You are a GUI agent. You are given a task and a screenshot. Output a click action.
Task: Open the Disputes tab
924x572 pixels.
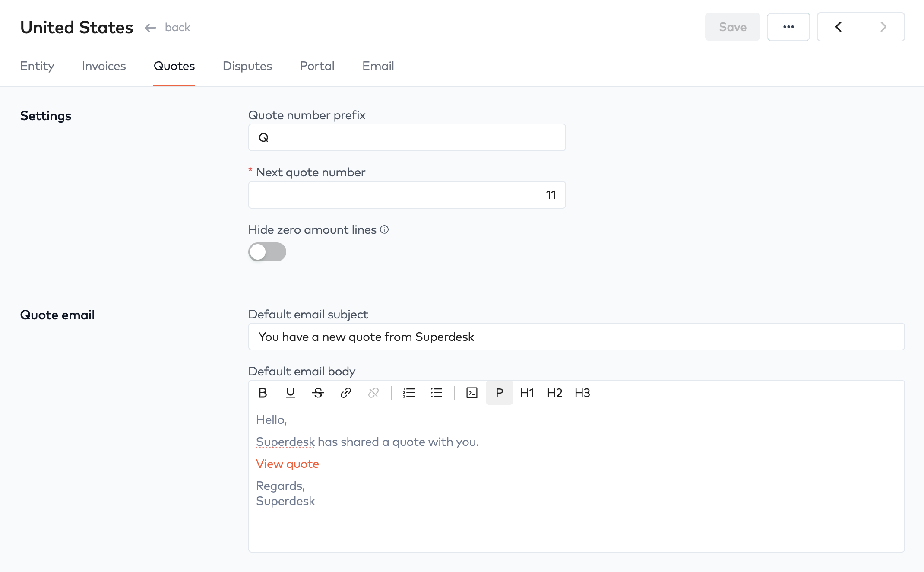pos(247,66)
